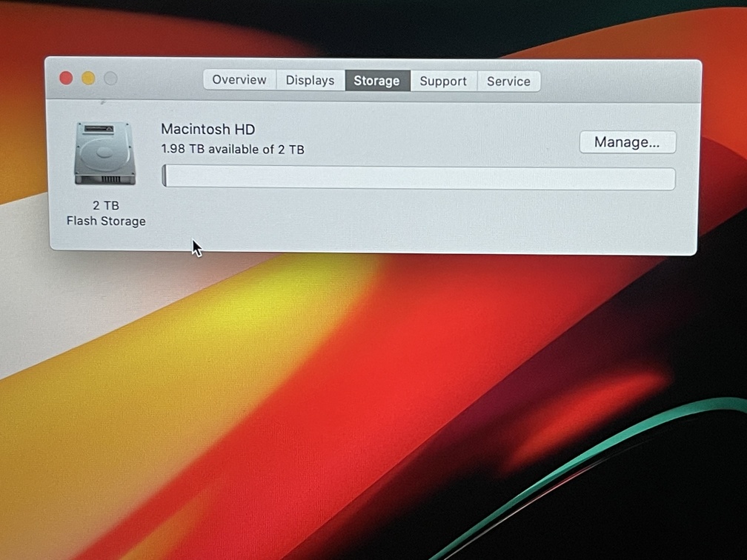Click the Macintosh HD volume name

pos(208,129)
